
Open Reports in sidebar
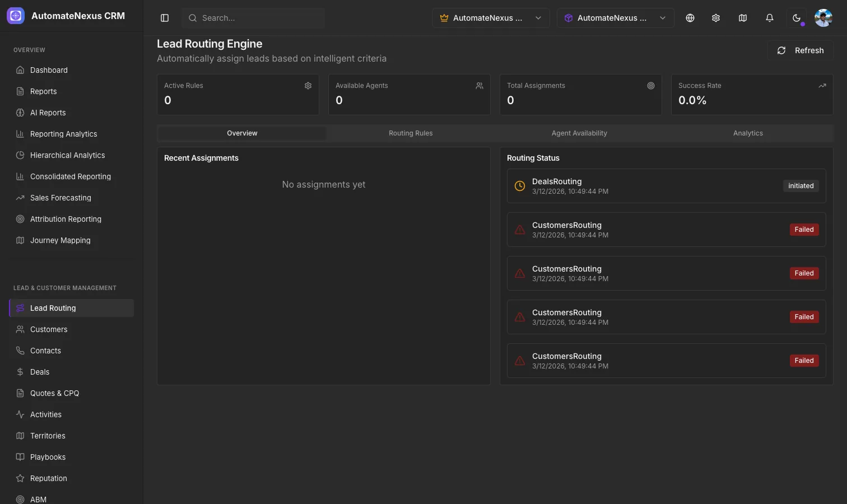(72, 91)
